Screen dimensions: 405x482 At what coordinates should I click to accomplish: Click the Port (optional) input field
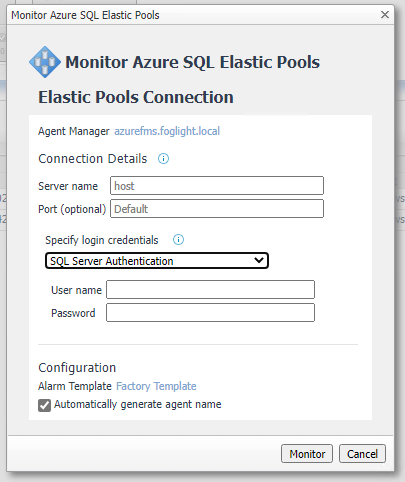(217, 209)
